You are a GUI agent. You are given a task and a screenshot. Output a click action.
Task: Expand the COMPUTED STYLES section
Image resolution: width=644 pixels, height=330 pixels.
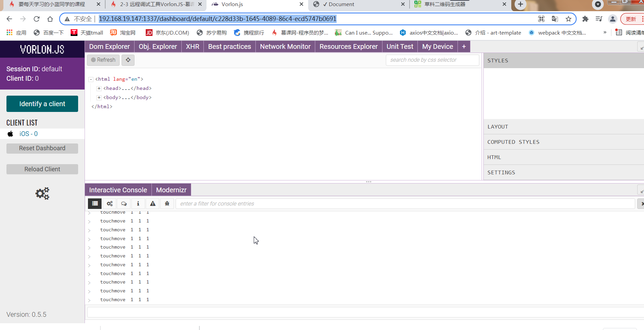[564, 142]
